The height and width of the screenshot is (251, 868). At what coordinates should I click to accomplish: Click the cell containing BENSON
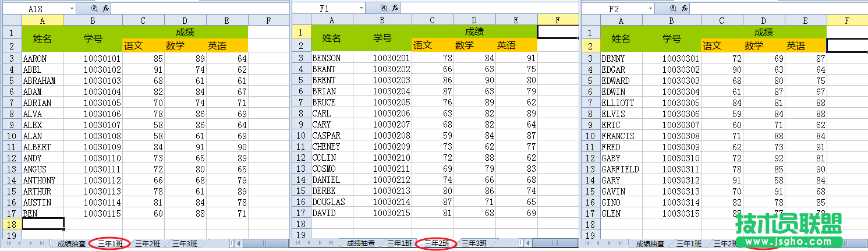click(332, 58)
